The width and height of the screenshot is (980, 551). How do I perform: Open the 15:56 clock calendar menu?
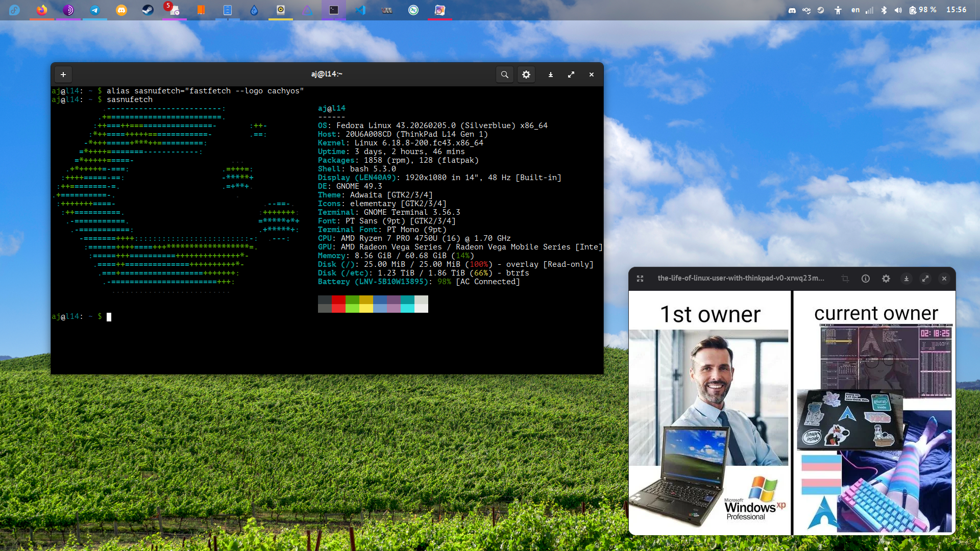click(x=956, y=10)
